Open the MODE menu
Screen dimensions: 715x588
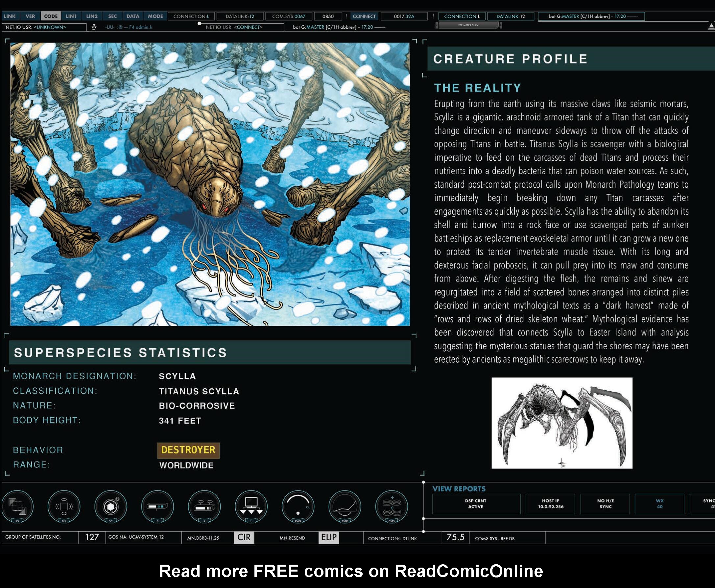tap(155, 16)
